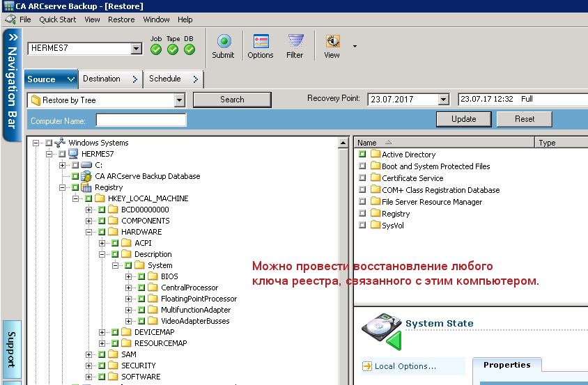This screenshot has width=588, height=385.
Task: Toggle the HKEY_LOCAL_MACHINE checkbox
Action: click(88, 198)
